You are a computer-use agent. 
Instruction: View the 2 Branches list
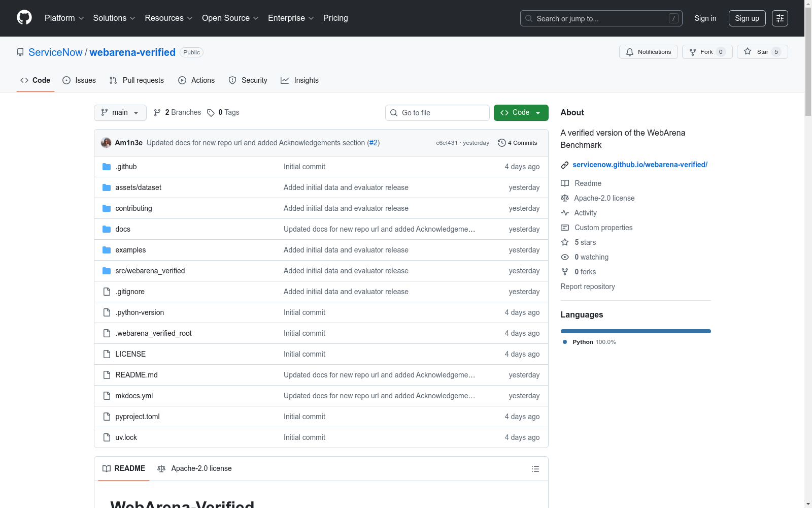pyautogui.click(x=178, y=113)
